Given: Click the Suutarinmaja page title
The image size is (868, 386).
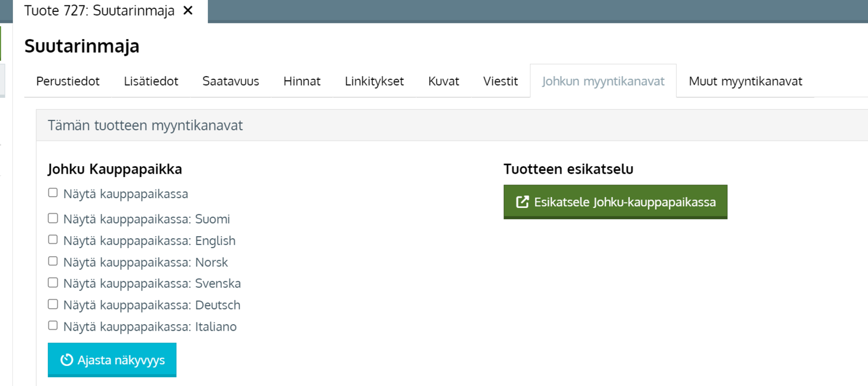Looking at the screenshot, I should [82, 47].
